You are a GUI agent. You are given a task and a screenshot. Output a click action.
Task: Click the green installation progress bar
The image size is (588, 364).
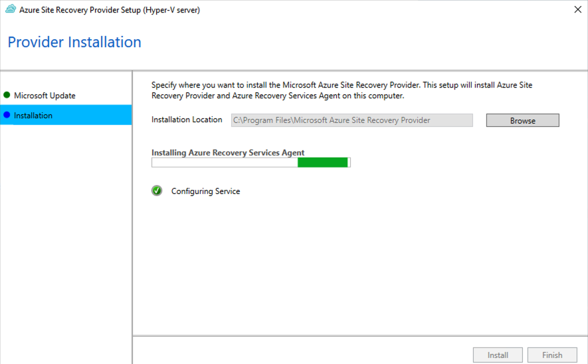251,162
